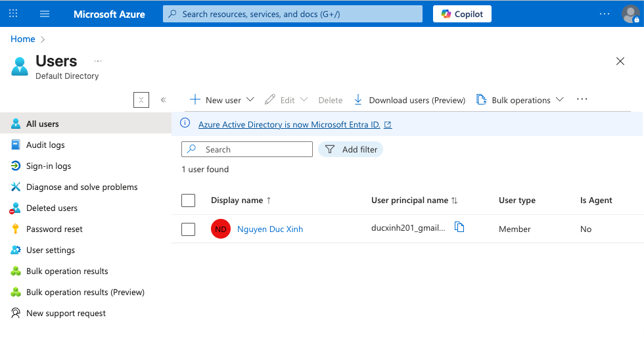The width and height of the screenshot is (644, 351).
Task: Check the Nguyen Duc Xinh row checkbox
Action: tap(188, 229)
